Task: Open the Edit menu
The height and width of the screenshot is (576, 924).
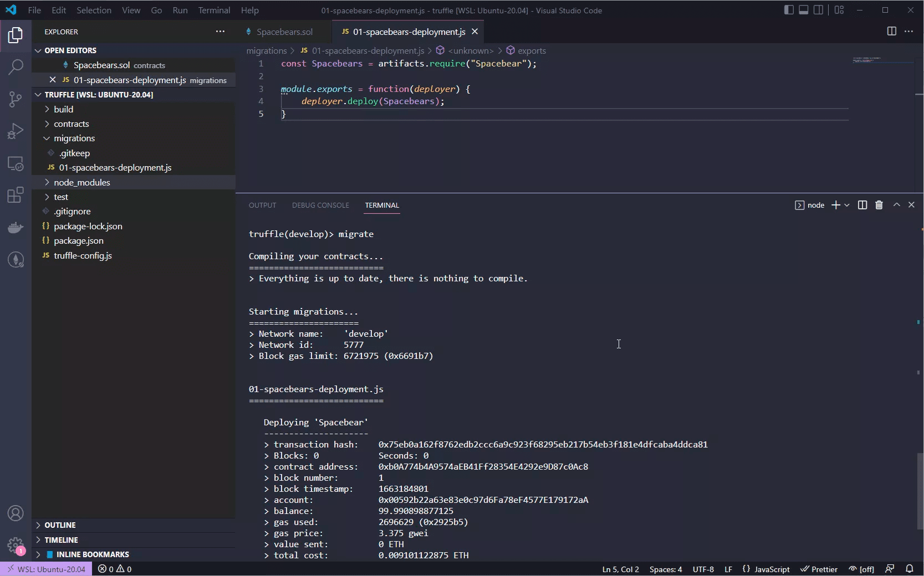Action: coord(59,10)
